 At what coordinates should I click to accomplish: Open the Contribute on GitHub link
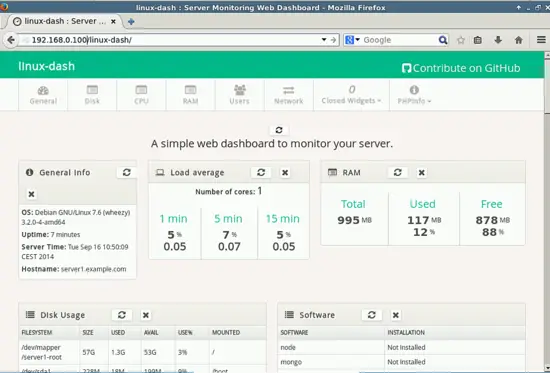tap(461, 68)
